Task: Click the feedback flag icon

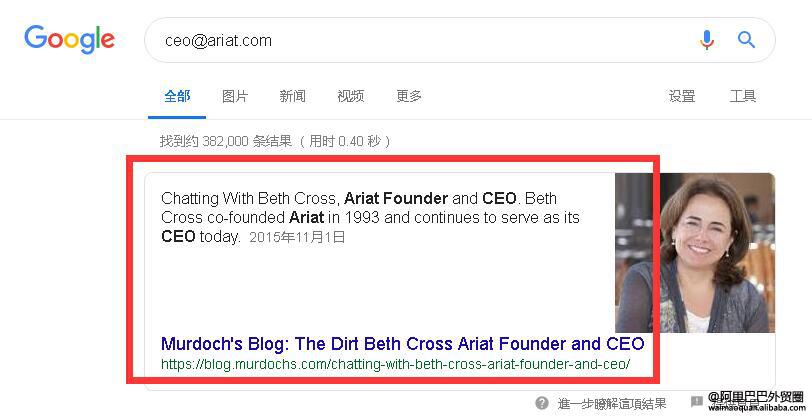Action: (696, 403)
